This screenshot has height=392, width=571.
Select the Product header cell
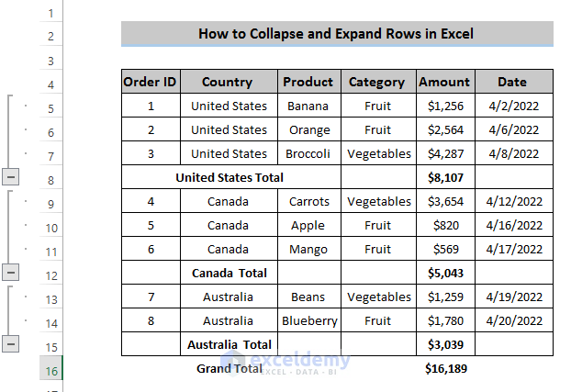point(308,82)
